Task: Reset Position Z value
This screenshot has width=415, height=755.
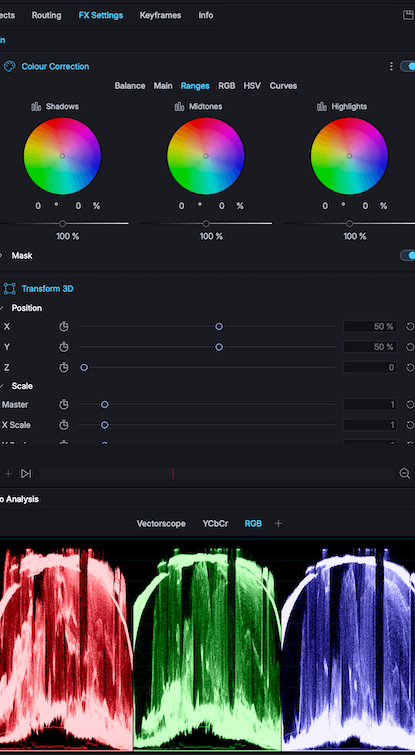Action: coord(410,368)
